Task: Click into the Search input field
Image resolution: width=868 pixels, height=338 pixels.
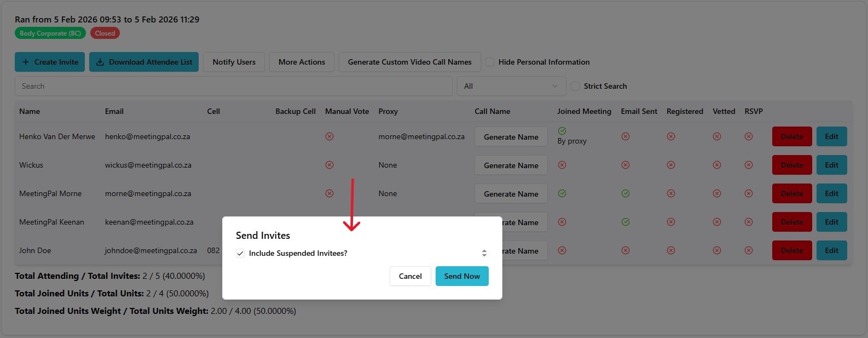Action: click(233, 86)
